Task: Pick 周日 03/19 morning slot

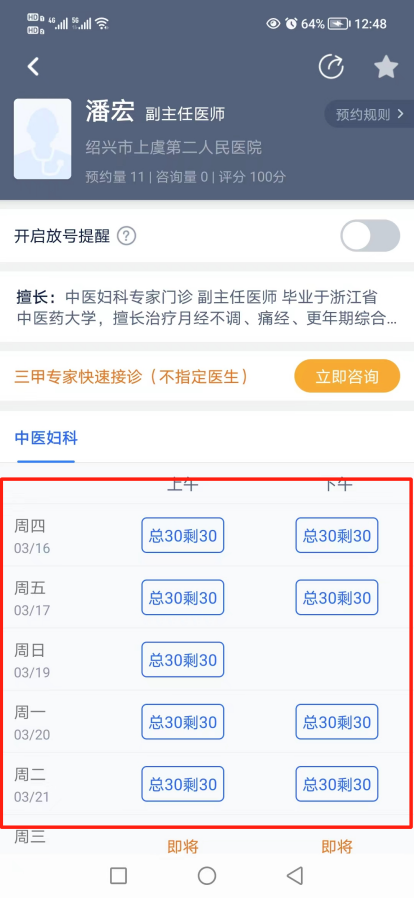Action: pos(183,660)
